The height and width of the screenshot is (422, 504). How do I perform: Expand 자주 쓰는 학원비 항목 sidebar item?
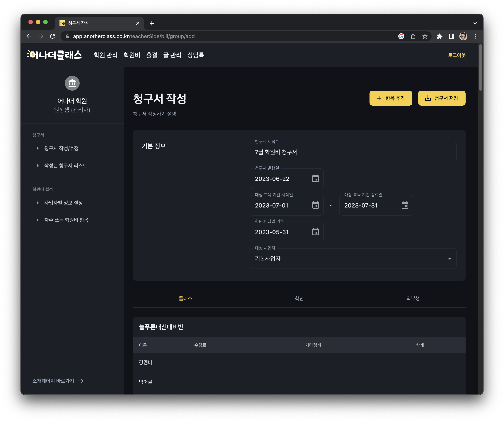tap(66, 220)
